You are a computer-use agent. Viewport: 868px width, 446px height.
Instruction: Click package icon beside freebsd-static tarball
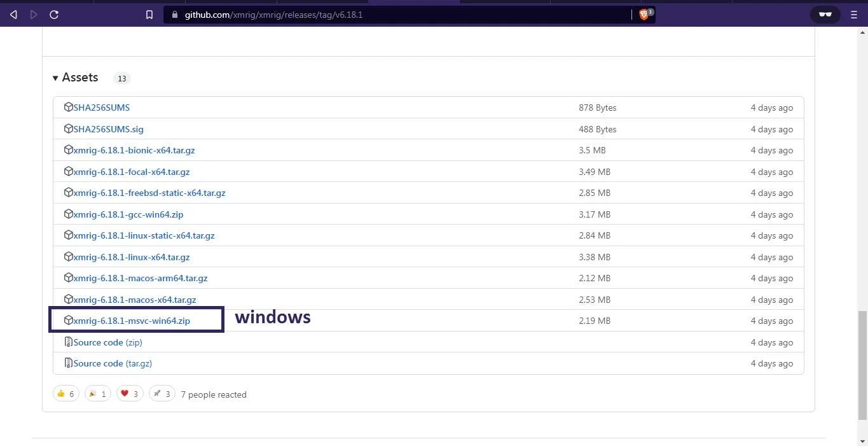(x=69, y=192)
